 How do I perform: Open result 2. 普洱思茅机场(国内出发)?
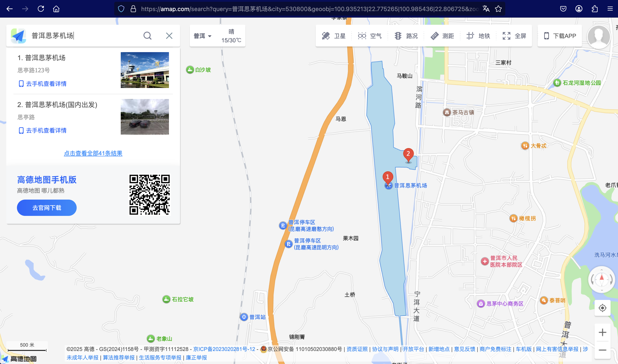[x=57, y=105]
